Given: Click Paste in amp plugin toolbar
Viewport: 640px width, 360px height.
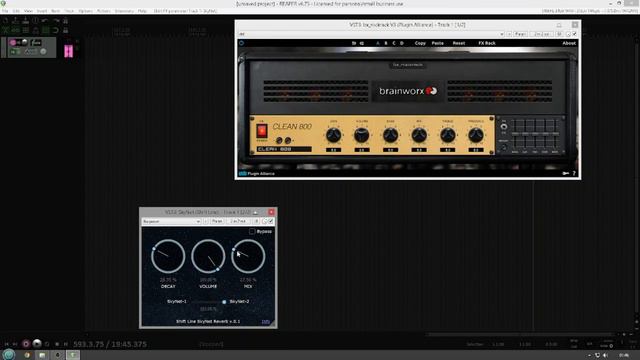Looking at the screenshot, I should (438, 43).
